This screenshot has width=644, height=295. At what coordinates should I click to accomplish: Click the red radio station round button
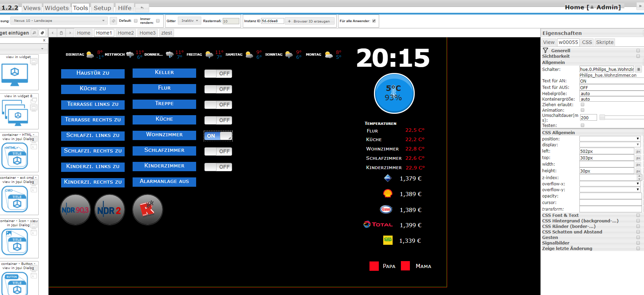[147, 210]
